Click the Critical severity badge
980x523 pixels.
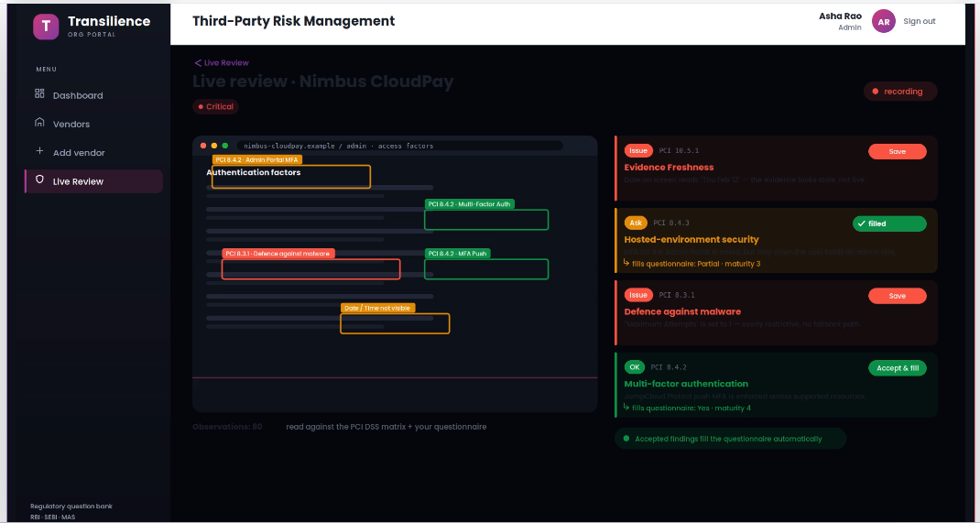tap(215, 107)
